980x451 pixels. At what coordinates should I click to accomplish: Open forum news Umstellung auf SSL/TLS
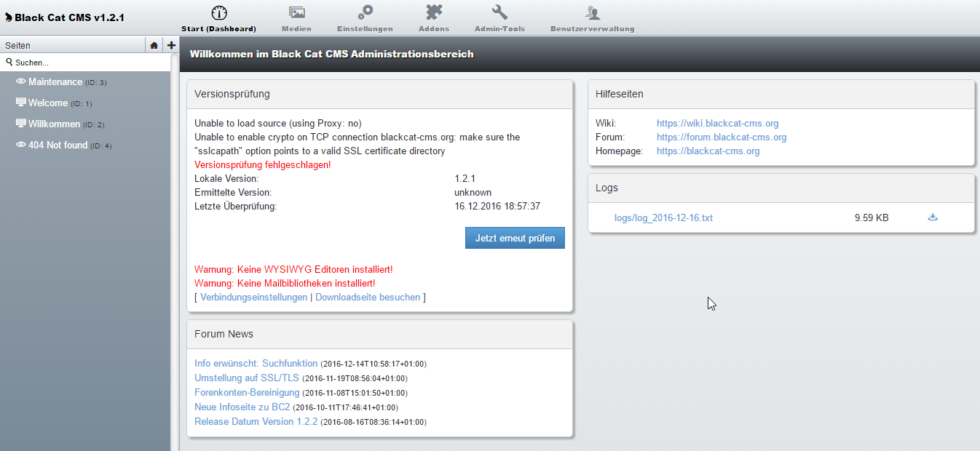[x=247, y=378]
